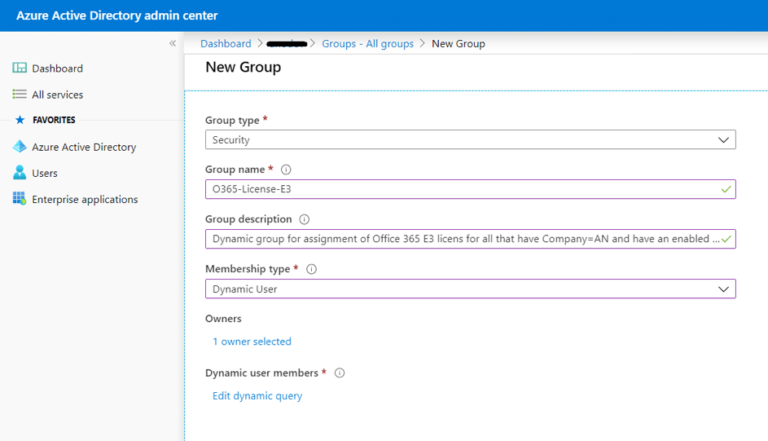The height and width of the screenshot is (441, 768).
Task: Select Azure Active Directory in sidebar
Action: click(84, 147)
